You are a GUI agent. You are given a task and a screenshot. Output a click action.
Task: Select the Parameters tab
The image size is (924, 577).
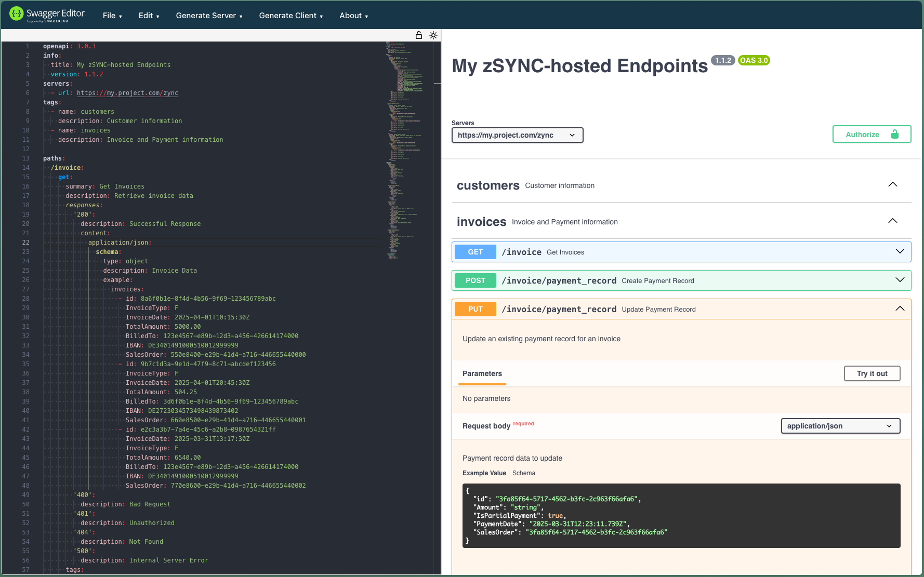pos(482,373)
